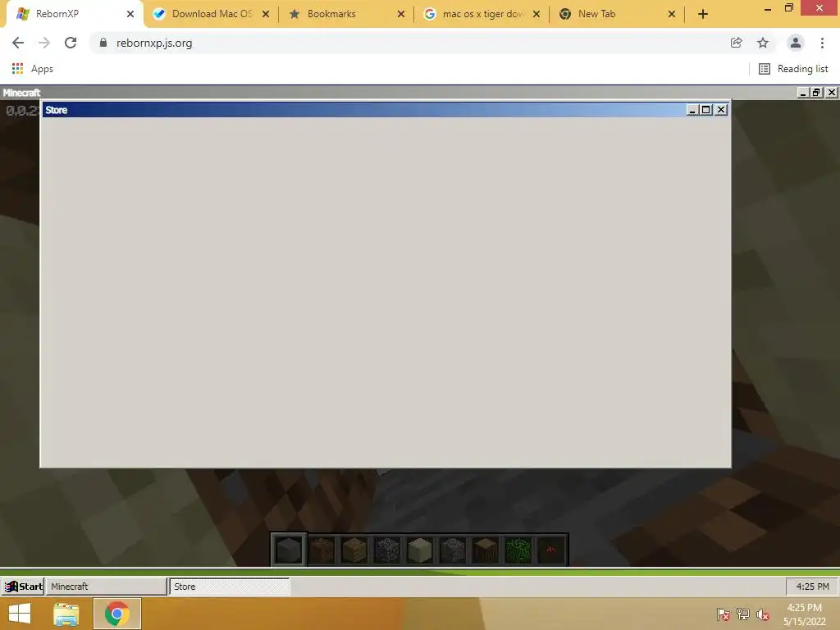Viewport: 840px width, 630px height.
Task: Open the Apps shortcut in bookmarks bar
Action: pos(32,69)
